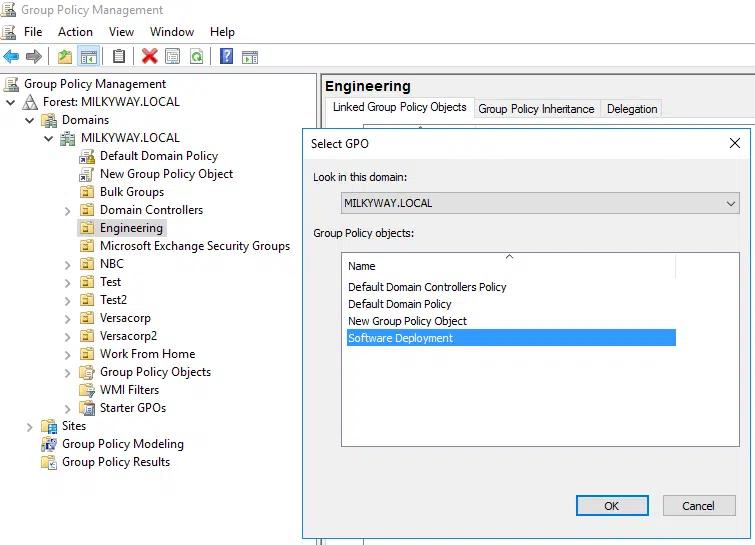This screenshot has width=755, height=545.
Task: Click the Bulk Groups OU folder icon
Action: pos(87,192)
